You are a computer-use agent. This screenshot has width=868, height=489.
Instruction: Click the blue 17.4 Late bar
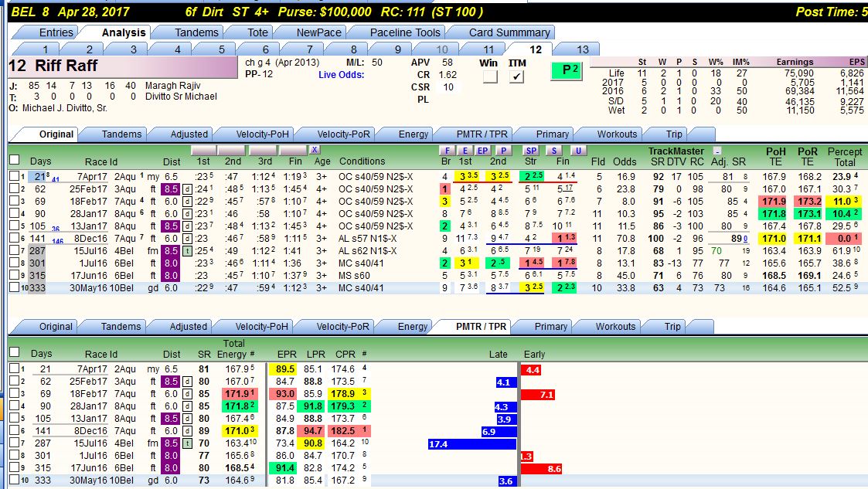coord(472,443)
